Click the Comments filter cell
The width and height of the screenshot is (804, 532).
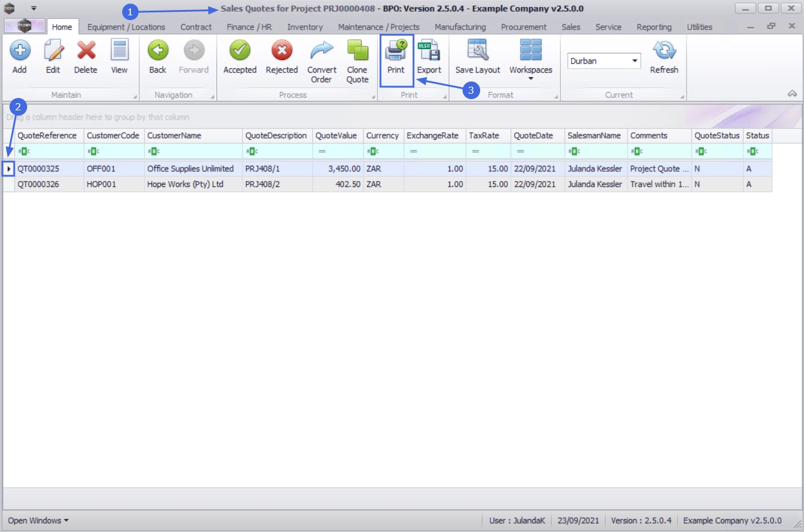coord(659,152)
